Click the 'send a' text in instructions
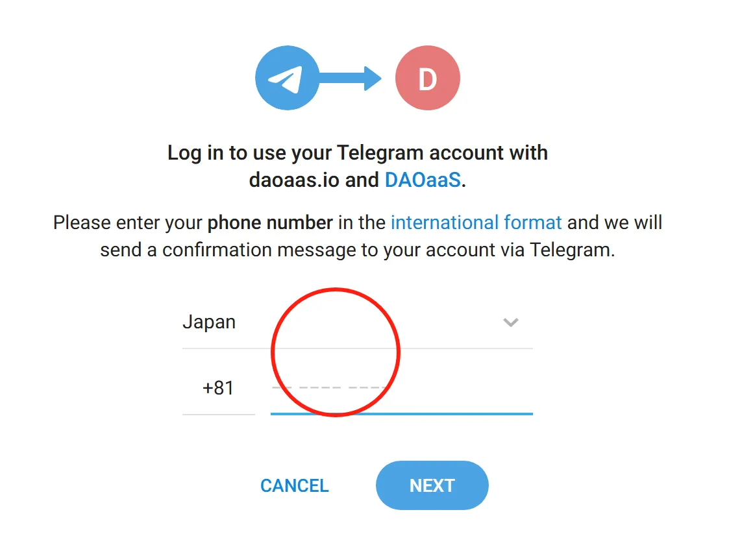The width and height of the screenshot is (729, 560). pyautogui.click(x=128, y=250)
